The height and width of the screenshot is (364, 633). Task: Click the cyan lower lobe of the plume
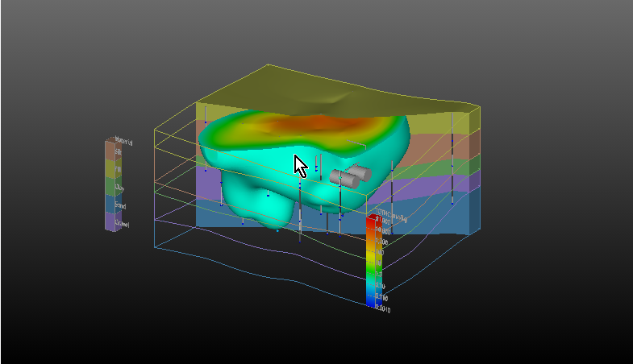tap(266, 207)
